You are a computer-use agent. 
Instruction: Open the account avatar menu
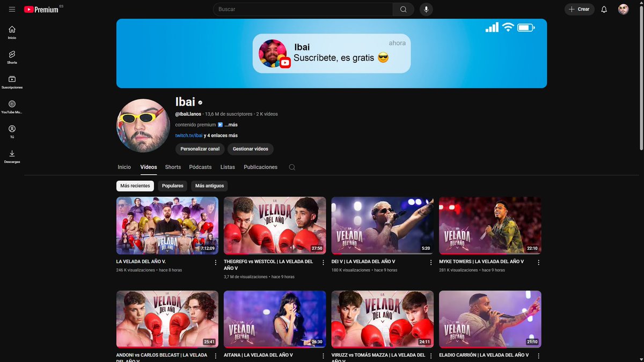coord(623,9)
